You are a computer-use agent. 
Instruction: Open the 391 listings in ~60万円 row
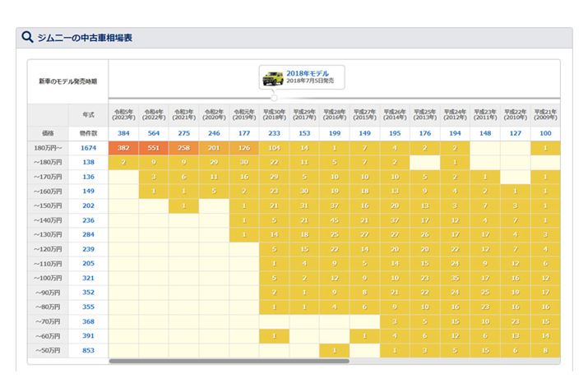(x=88, y=336)
